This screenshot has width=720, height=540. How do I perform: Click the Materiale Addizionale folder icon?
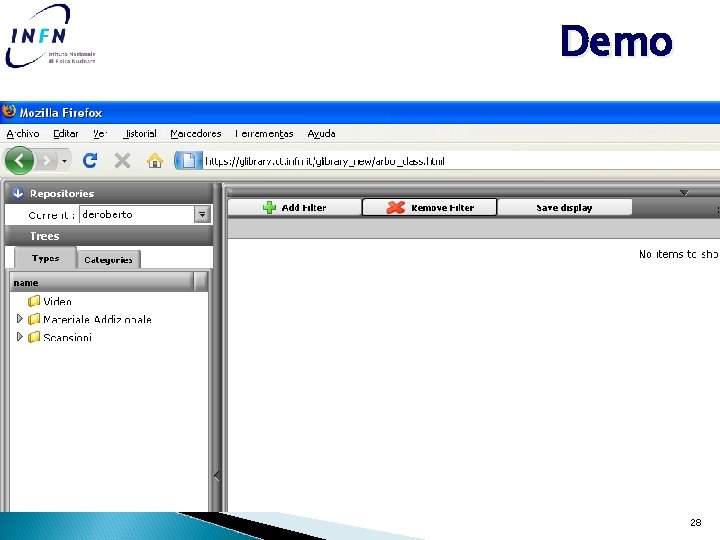point(34,319)
